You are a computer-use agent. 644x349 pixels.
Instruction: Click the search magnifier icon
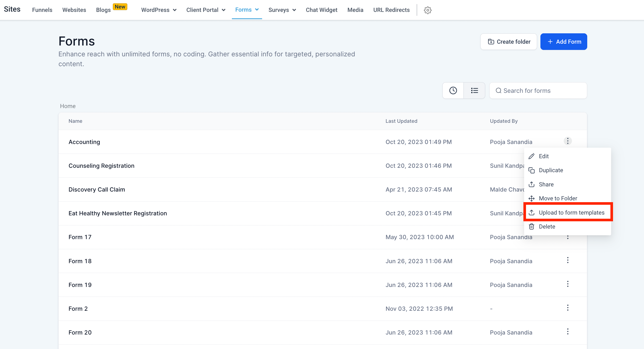tap(498, 91)
